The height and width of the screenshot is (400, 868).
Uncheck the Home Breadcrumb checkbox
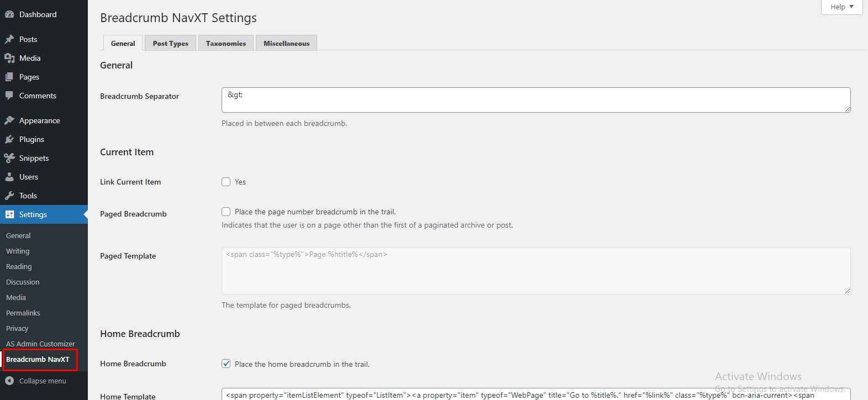[x=226, y=364]
